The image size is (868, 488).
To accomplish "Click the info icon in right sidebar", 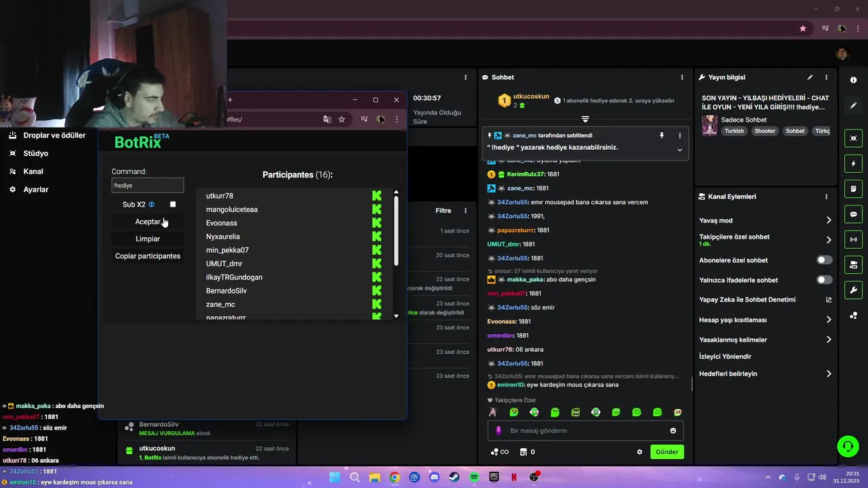I will pos(853,80).
